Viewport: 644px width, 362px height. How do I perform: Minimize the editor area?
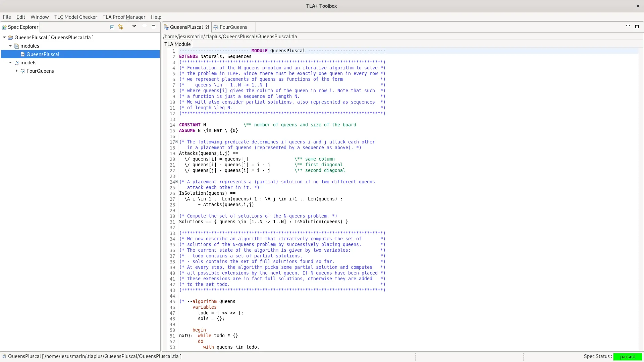pos(628,26)
